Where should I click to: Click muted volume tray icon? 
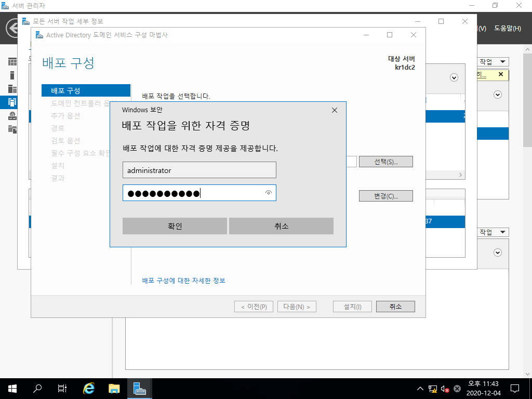(445, 389)
